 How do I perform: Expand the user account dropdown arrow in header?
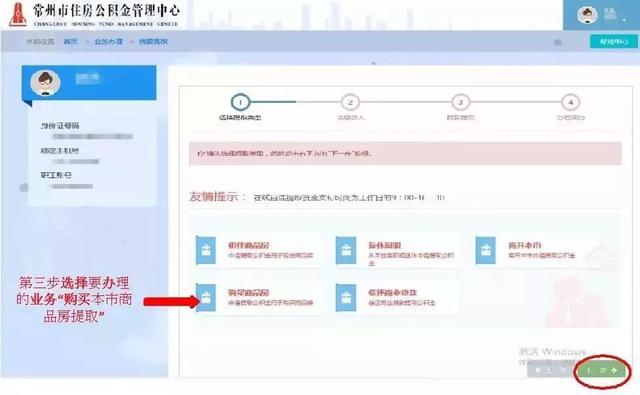pos(624,20)
